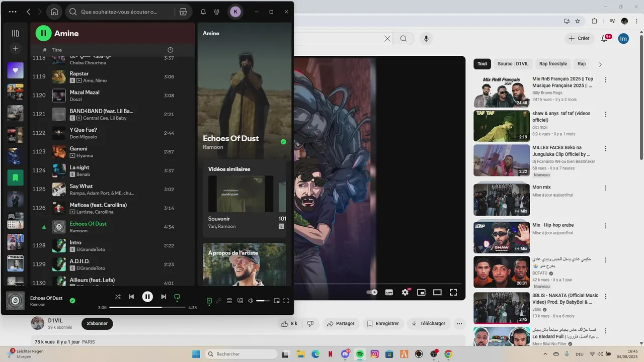Viewport: 644px width, 362px height.
Task: Open Spotify notifications bell
Action: tap(203, 12)
